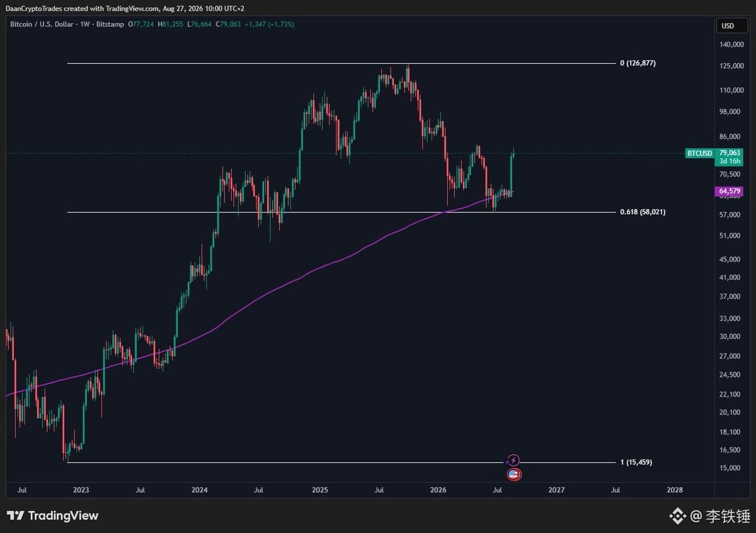Click the 2028 label on time axis
756x533 pixels.
(674, 490)
